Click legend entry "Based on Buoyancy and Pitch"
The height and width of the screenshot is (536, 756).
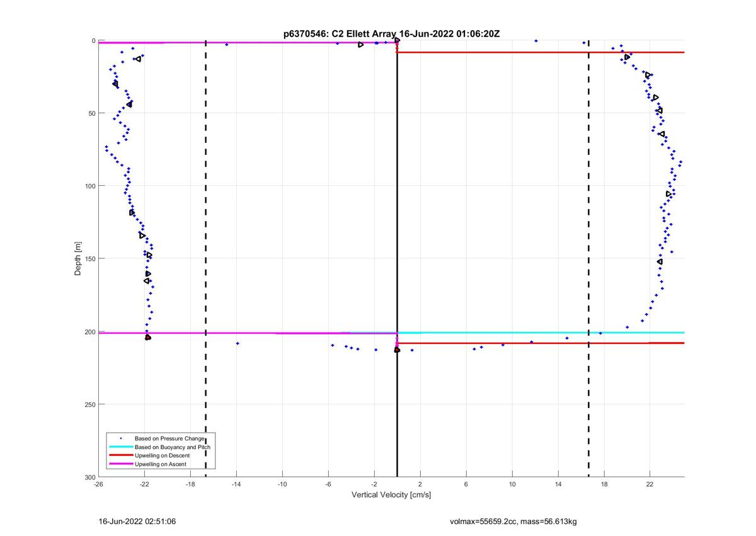coord(172,447)
